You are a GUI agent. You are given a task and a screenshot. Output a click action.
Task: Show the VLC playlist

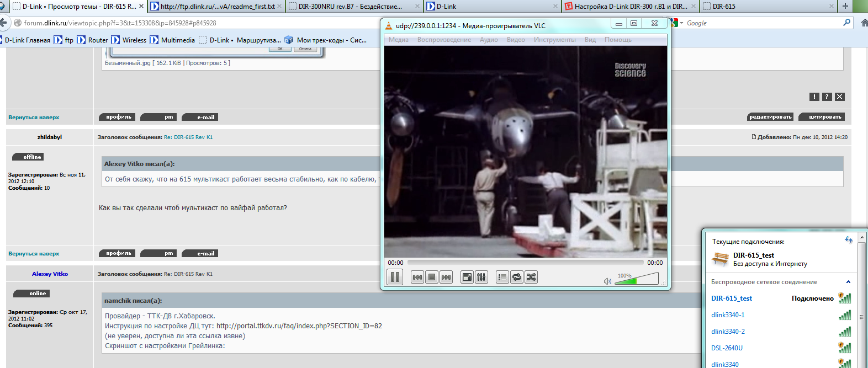(502, 277)
